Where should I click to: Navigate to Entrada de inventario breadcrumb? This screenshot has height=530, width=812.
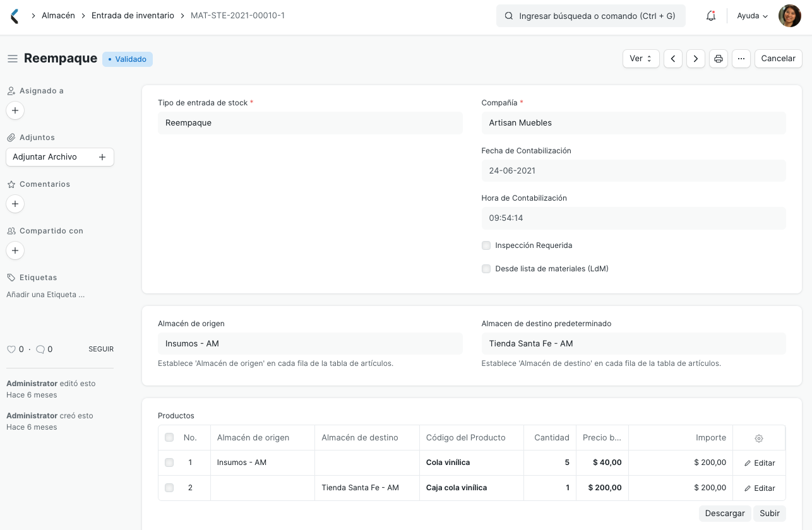[133, 15]
